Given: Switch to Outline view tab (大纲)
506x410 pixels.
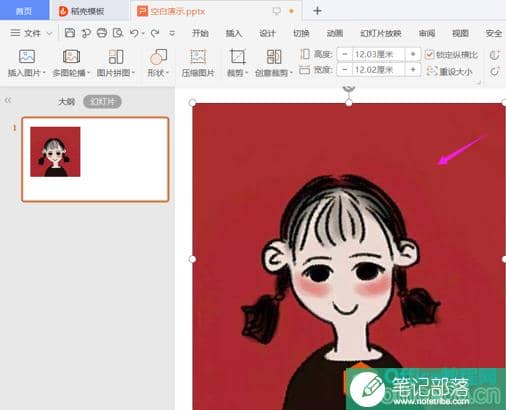Looking at the screenshot, I should (66, 101).
